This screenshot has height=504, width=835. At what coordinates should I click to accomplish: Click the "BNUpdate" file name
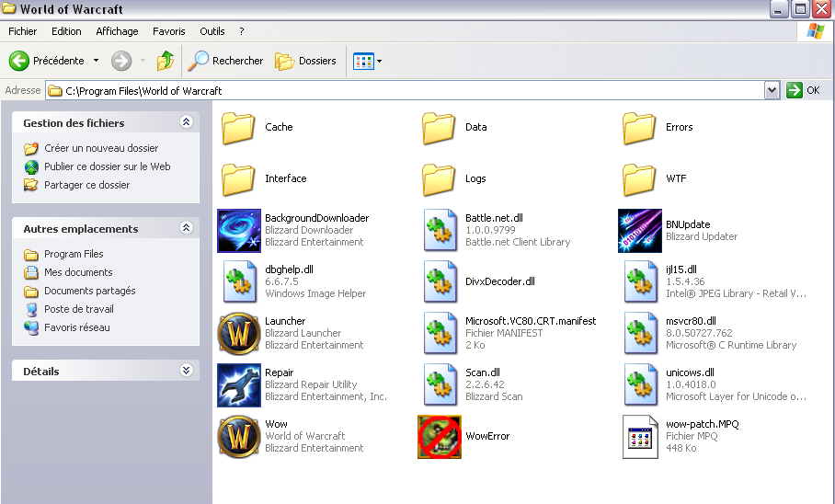(688, 224)
